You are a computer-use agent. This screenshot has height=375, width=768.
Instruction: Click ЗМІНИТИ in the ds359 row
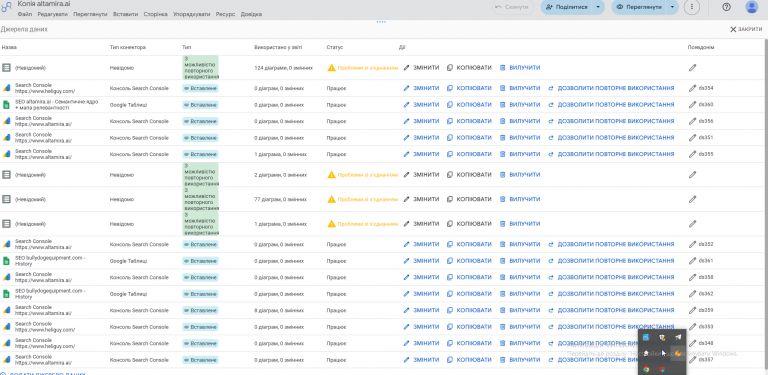pos(421,310)
